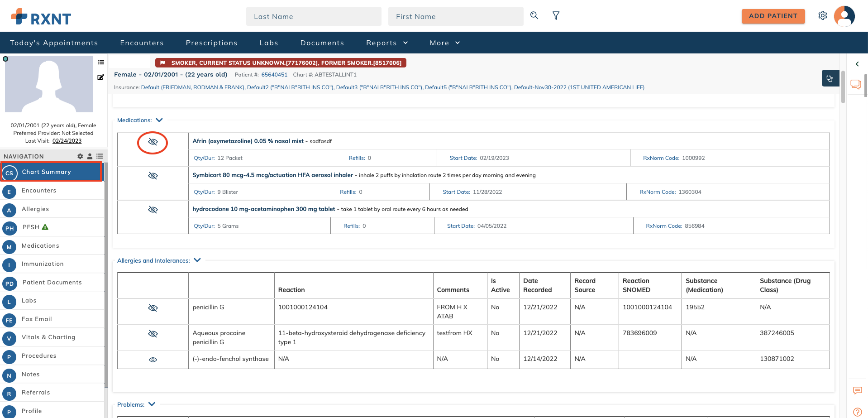
Task: Click the smoker status flag icon
Action: pyautogui.click(x=162, y=63)
